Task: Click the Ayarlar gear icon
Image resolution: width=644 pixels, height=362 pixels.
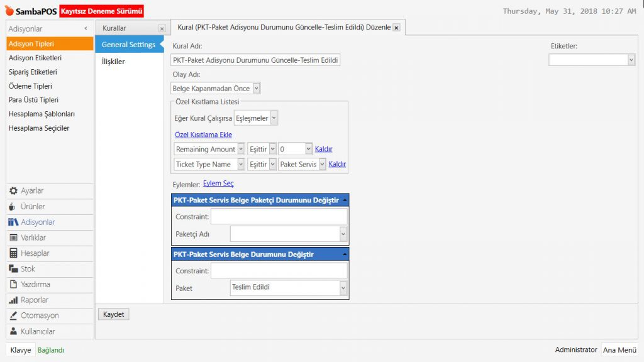Action: click(13, 191)
